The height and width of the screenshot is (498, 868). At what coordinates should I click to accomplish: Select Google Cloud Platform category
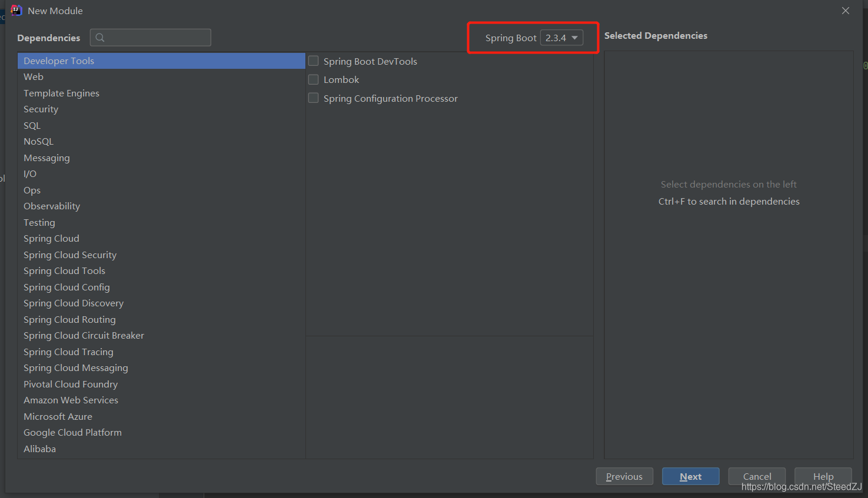click(161, 433)
